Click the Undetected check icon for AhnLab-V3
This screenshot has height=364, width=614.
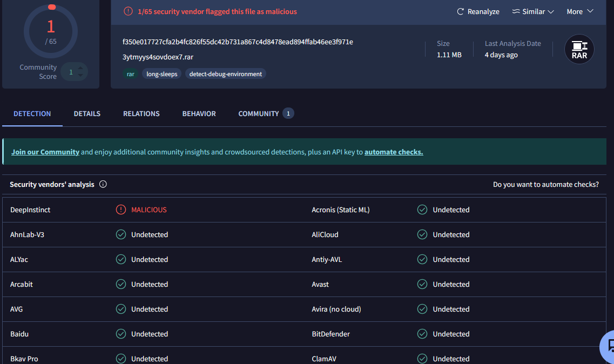pos(121,234)
